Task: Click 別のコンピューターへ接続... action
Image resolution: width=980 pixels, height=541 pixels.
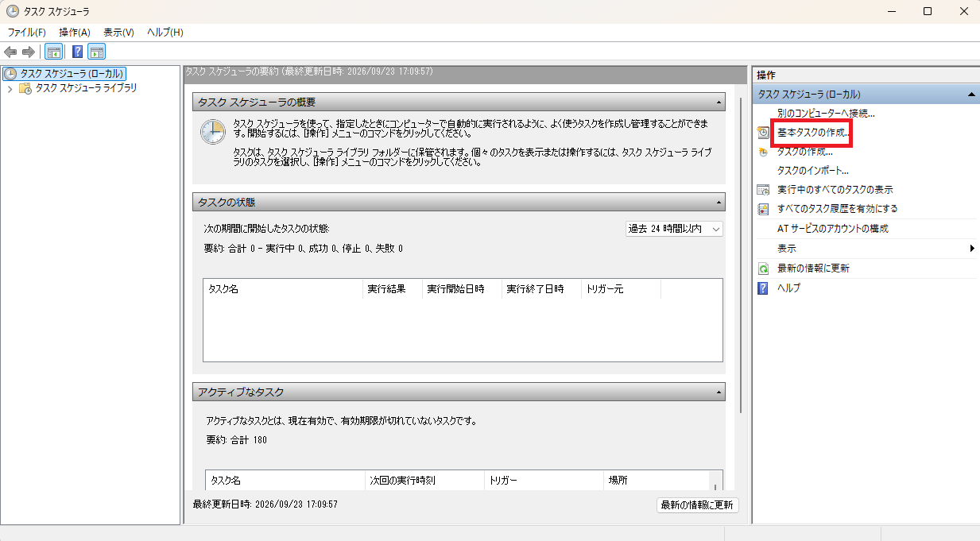Action: tap(826, 114)
